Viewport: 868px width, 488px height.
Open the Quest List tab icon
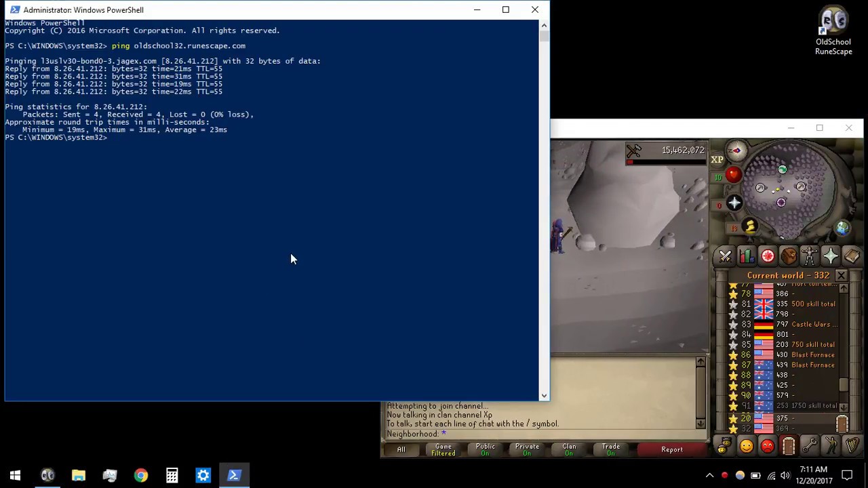click(x=768, y=256)
